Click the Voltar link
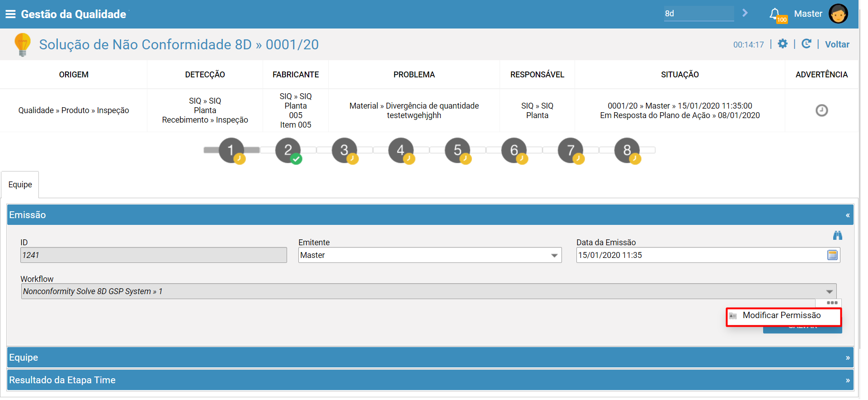 click(x=837, y=44)
